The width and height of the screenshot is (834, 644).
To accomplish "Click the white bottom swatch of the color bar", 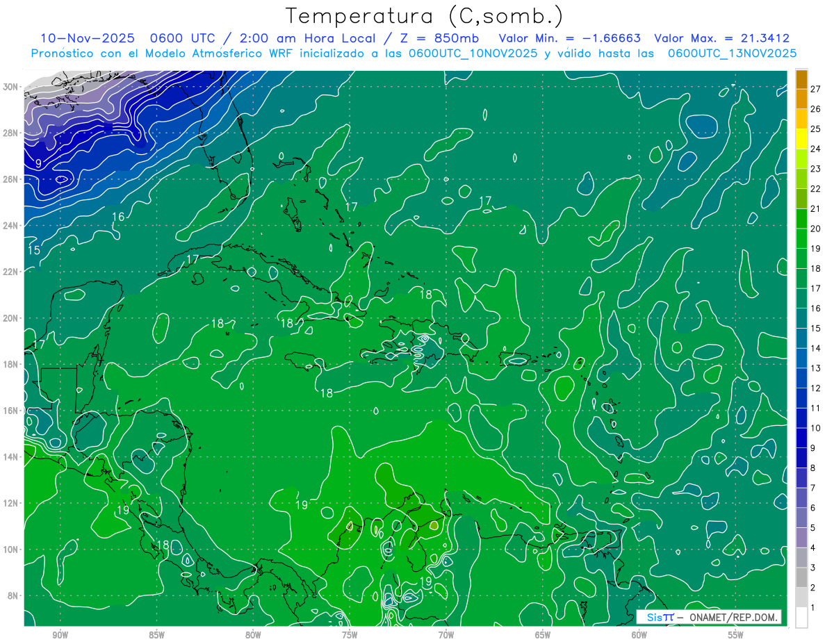I will point(801,618).
